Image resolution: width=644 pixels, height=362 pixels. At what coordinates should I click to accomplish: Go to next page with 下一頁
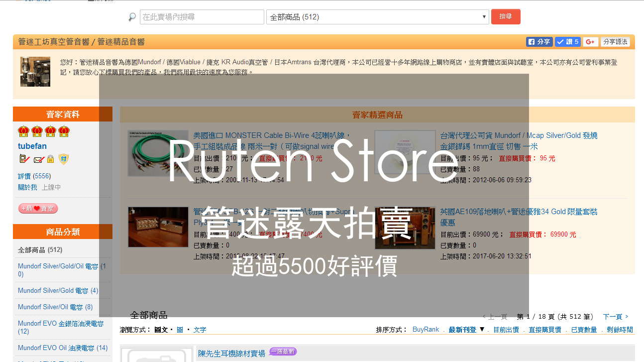coord(616,317)
